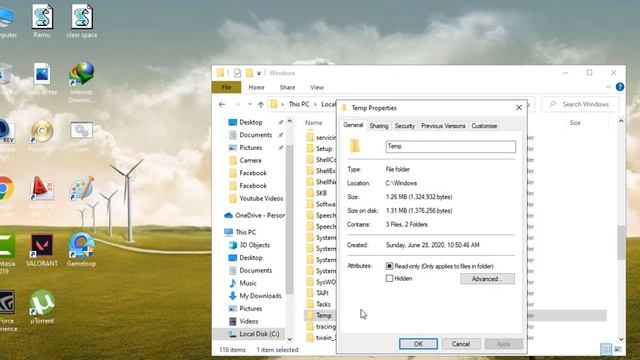Viewport: 640px width, 360px height.
Task: Switch to large icons view button
Action: 618,349
